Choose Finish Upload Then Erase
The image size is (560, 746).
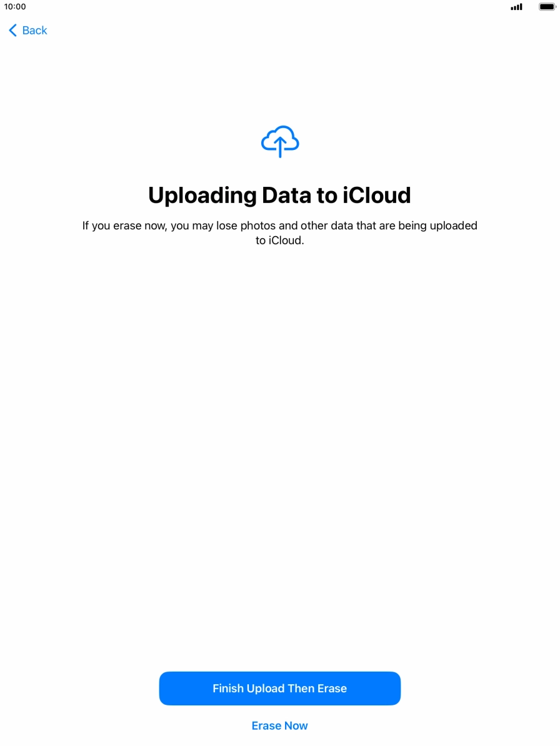280,688
